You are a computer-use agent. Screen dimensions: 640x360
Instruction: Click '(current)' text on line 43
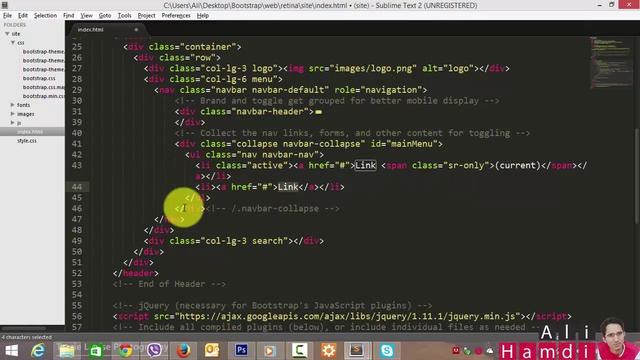(x=518, y=165)
